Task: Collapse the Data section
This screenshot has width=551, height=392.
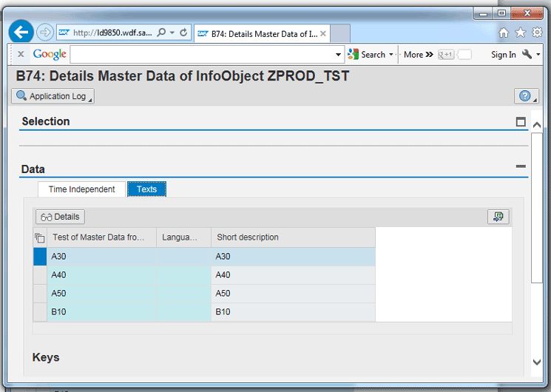Action: click(x=521, y=167)
